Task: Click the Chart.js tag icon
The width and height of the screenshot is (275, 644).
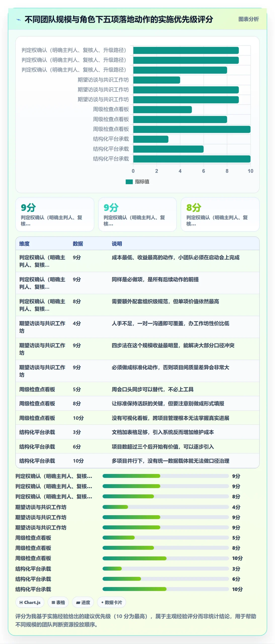Action: pyautogui.click(x=21, y=602)
